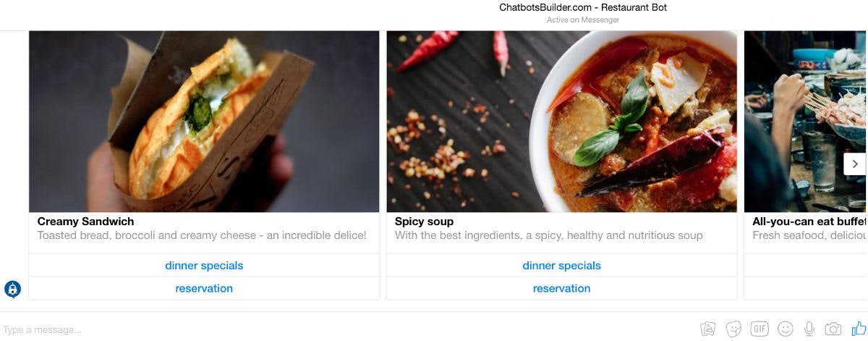The width and height of the screenshot is (868, 341).
Task: Click the Spicy soup card title
Action: pos(424,222)
